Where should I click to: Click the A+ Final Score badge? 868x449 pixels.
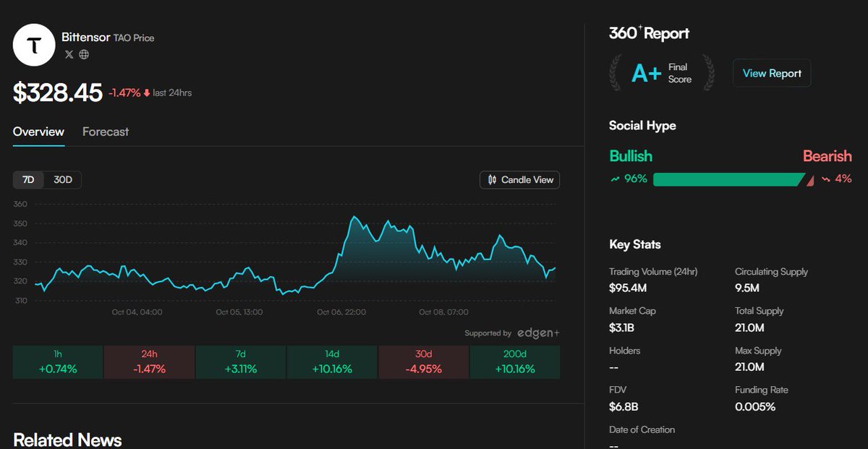click(x=662, y=73)
